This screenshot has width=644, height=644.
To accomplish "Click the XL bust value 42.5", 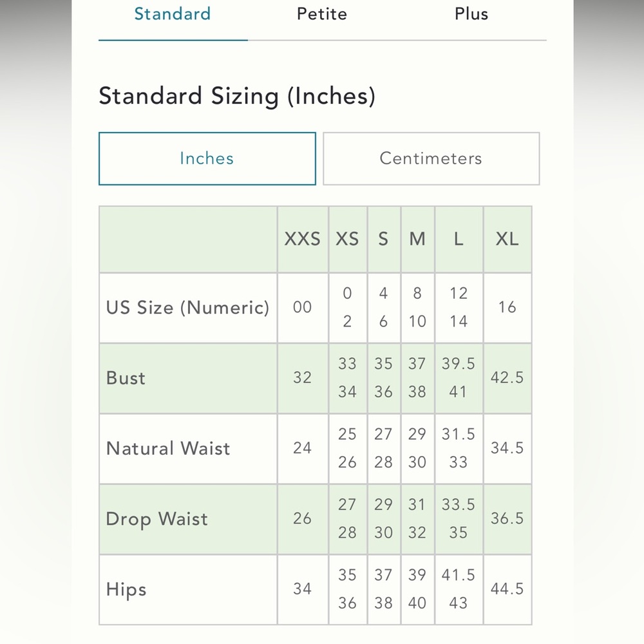I will tap(507, 378).
